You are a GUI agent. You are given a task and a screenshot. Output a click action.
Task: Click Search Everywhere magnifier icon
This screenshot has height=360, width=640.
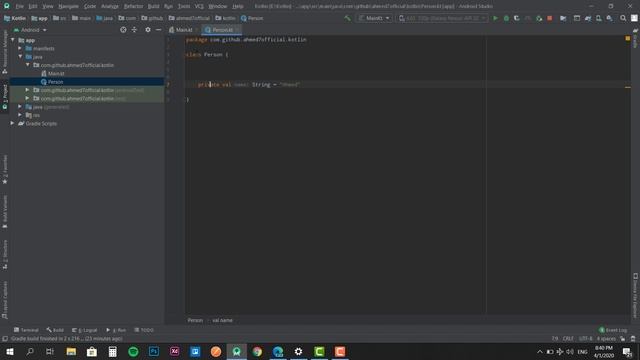point(623,18)
